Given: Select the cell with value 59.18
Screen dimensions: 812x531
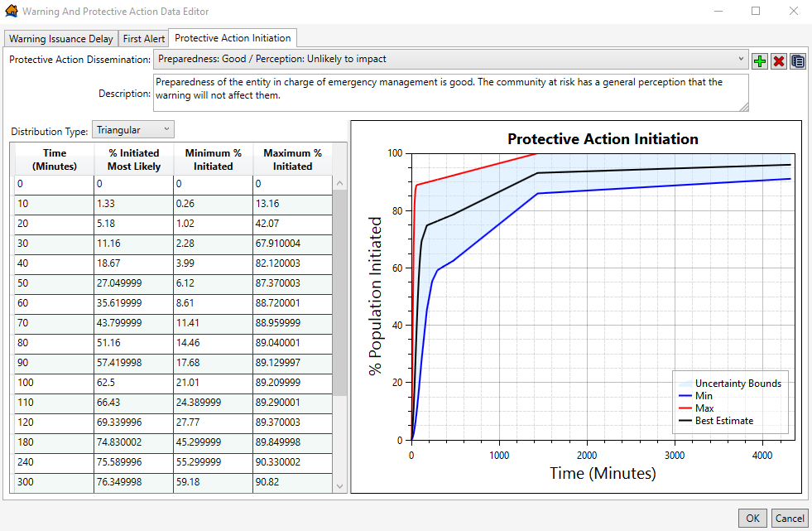Looking at the screenshot, I should pyautogui.click(x=213, y=482).
